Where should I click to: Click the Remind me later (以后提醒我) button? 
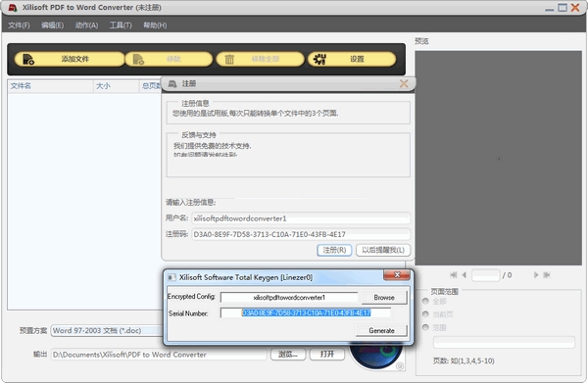383,250
